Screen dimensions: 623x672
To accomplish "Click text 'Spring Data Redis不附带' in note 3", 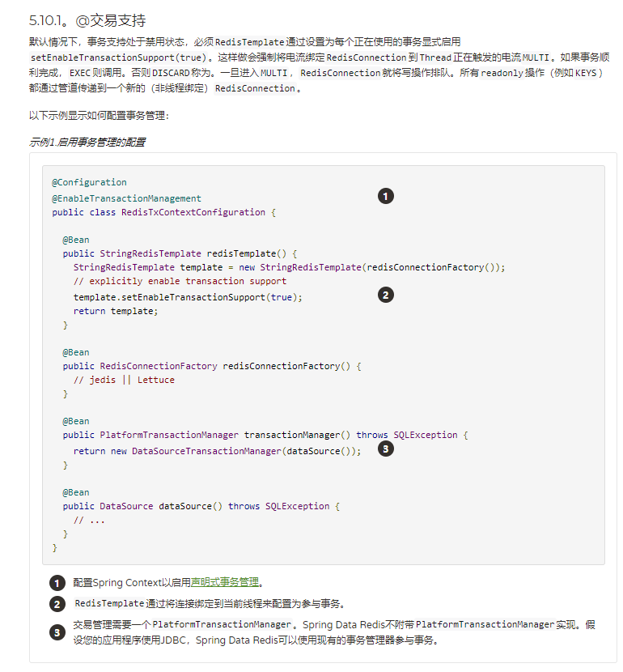I will (x=358, y=624).
